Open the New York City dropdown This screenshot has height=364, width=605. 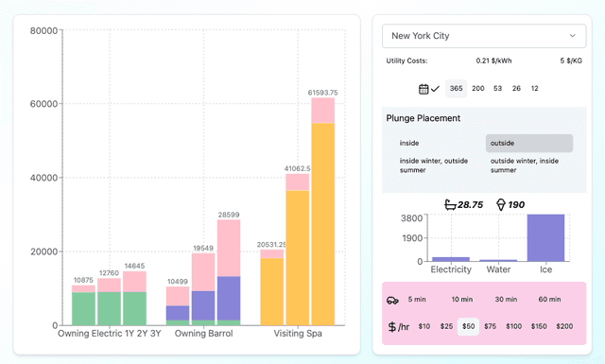coord(484,36)
